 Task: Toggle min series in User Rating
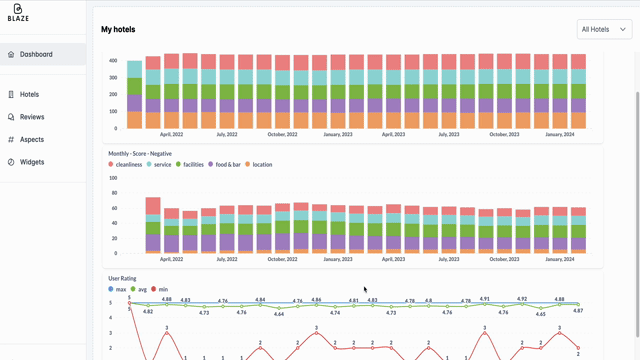[x=159, y=289]
